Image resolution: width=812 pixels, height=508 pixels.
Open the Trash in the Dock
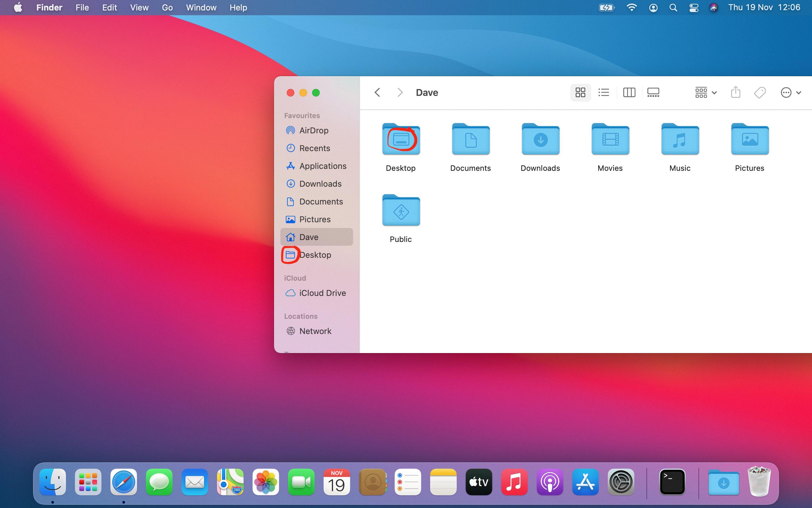click(x=759, y=481)
